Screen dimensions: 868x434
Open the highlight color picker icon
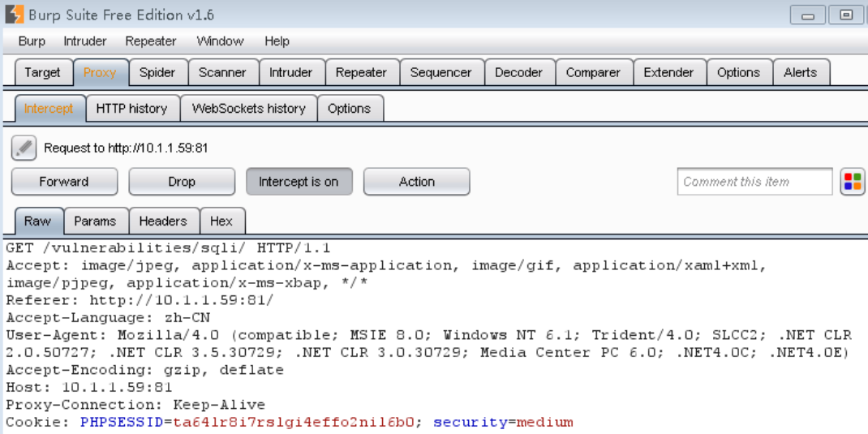tap(853, 182)
